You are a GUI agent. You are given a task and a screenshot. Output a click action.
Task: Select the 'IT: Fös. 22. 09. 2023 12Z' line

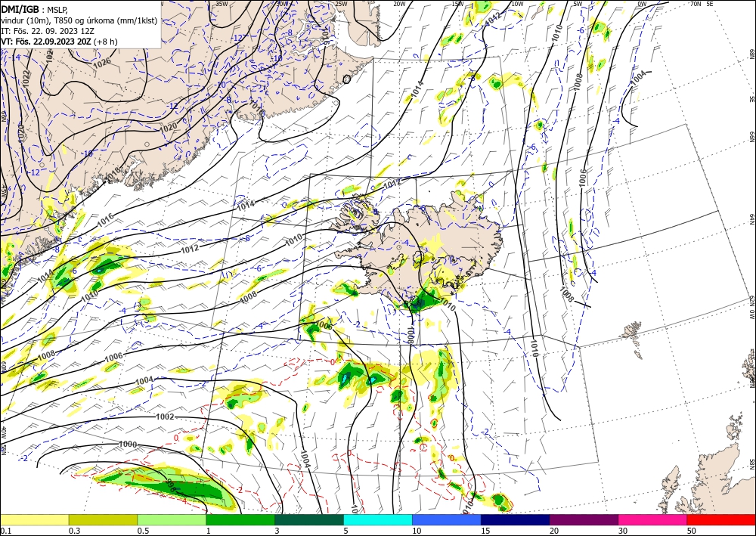click(x=49, y=31)
